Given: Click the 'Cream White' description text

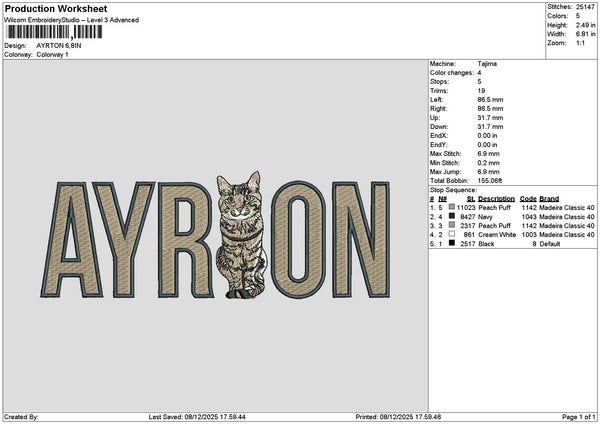Looking at the screenshot, I should coord(497,235).
